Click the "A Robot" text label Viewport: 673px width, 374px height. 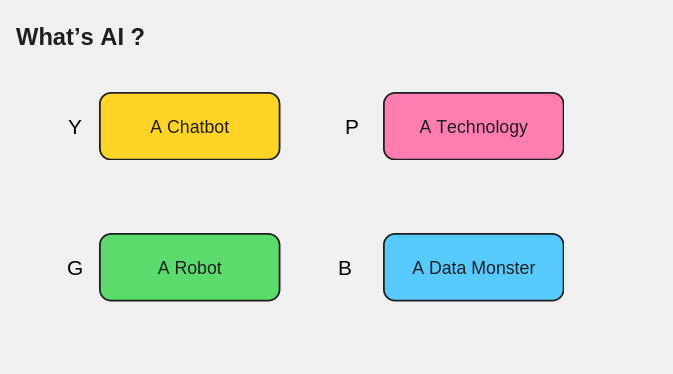pos(190,268)
